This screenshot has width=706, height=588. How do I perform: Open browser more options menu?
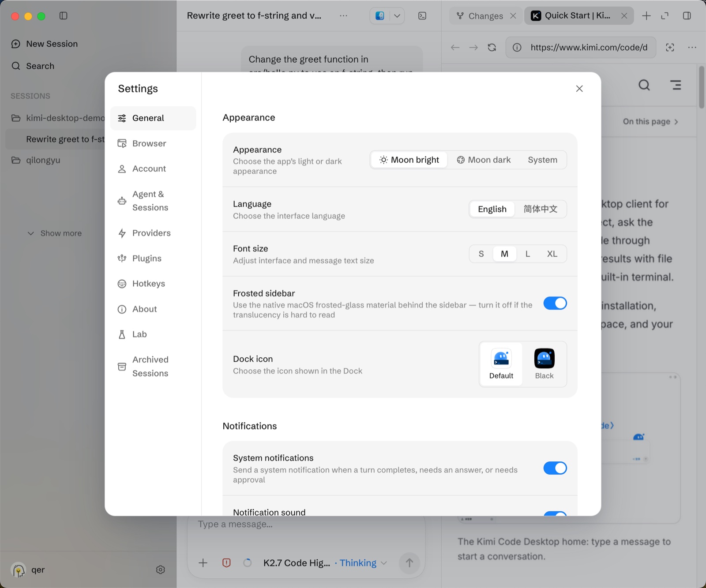692,48
